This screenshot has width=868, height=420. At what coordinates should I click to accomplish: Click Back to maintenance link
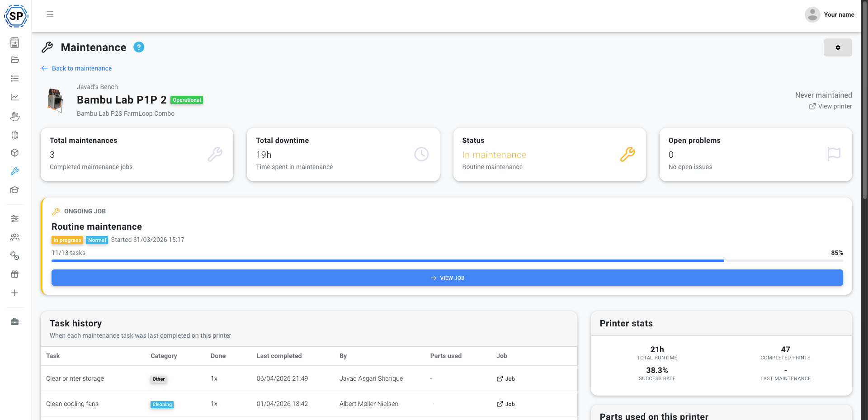(81, 68)
